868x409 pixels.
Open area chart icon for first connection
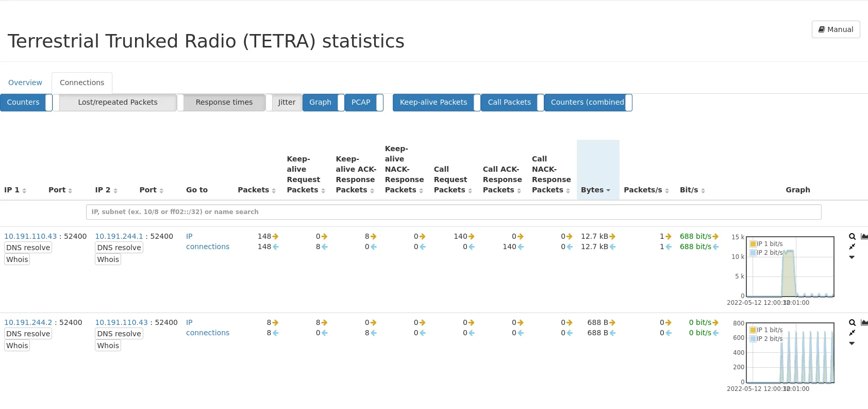pyautogui.click(x=864, y=237)
